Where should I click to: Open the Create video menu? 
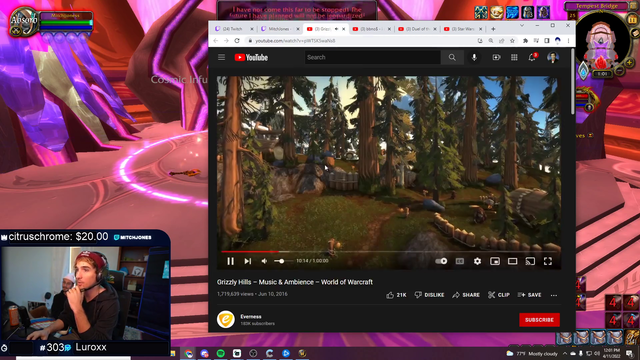coord(496,58)
